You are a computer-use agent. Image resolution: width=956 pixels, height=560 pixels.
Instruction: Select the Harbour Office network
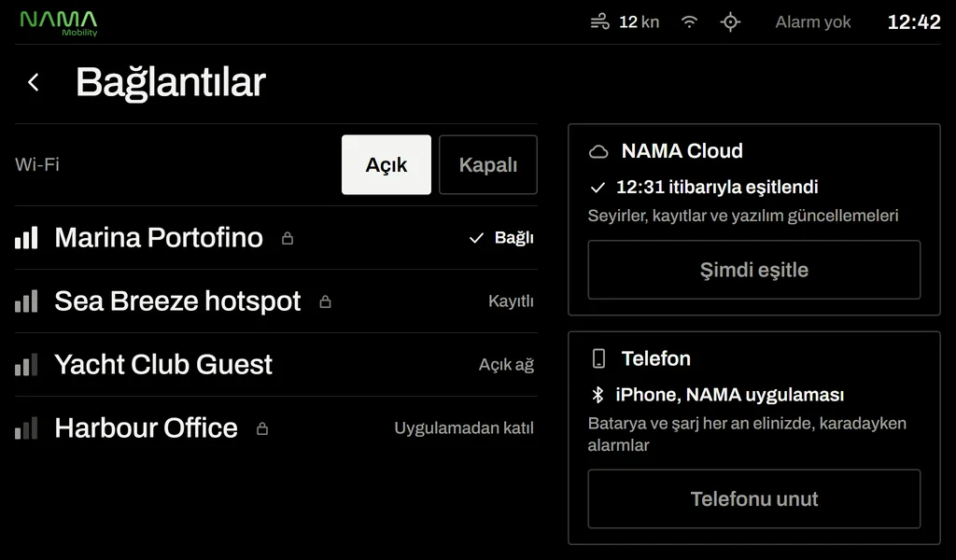click(x=276, y=427)
